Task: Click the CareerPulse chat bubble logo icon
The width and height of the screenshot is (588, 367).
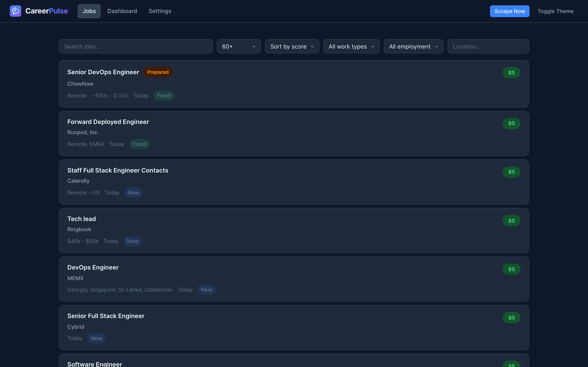Action: pyautogui.click(x=15, y=11)
